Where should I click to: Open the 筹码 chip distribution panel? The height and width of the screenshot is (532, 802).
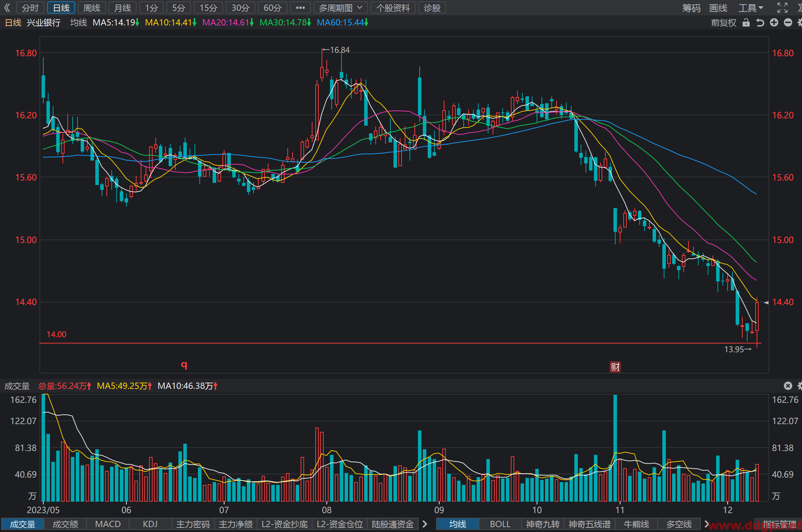click(691, 8)
